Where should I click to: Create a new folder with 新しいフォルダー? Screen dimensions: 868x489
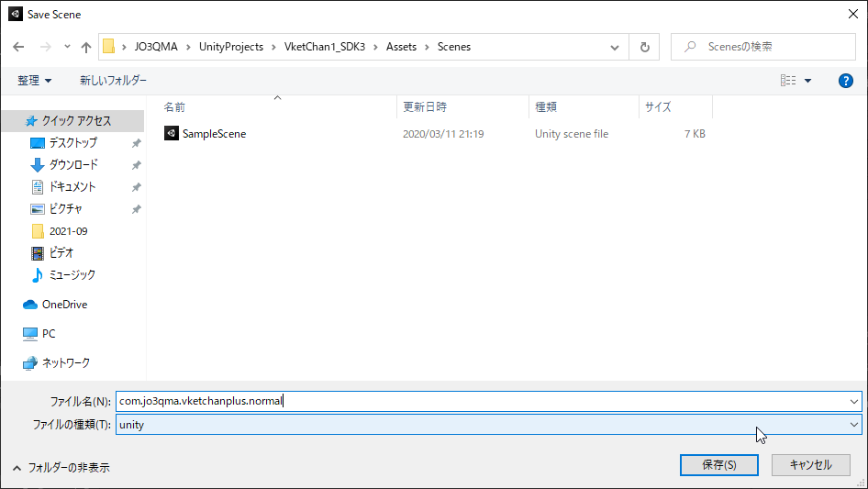(x=114, y=81)
